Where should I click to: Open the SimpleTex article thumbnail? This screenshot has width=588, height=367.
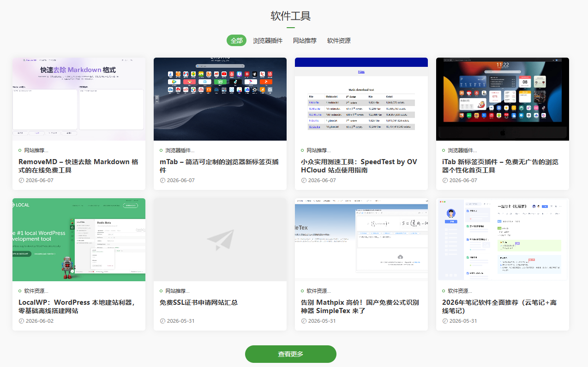point(361,240)
